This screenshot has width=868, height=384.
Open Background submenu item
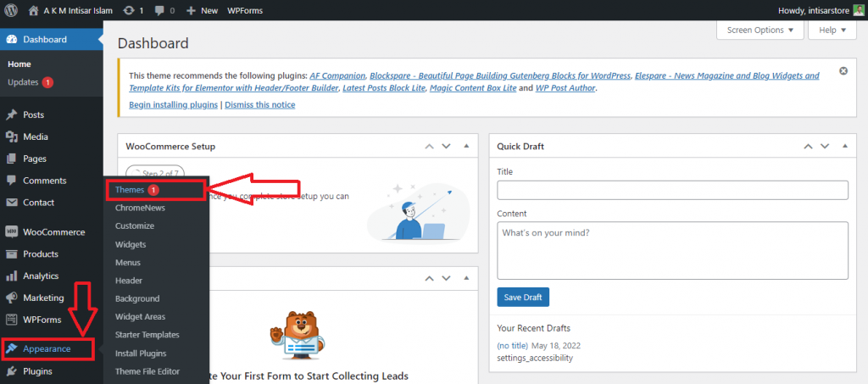pyautogui.click(x=137, y=298)
